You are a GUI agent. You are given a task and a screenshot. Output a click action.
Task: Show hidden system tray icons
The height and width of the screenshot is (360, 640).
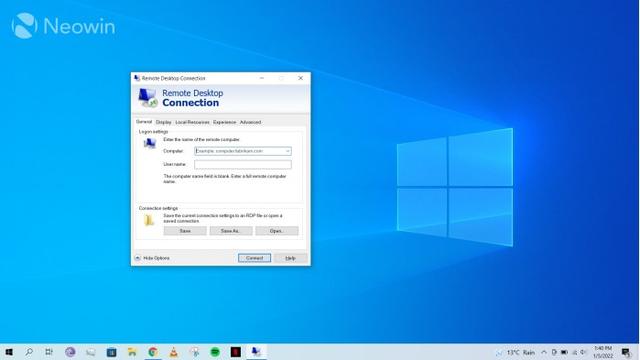(x=544, y=352)
